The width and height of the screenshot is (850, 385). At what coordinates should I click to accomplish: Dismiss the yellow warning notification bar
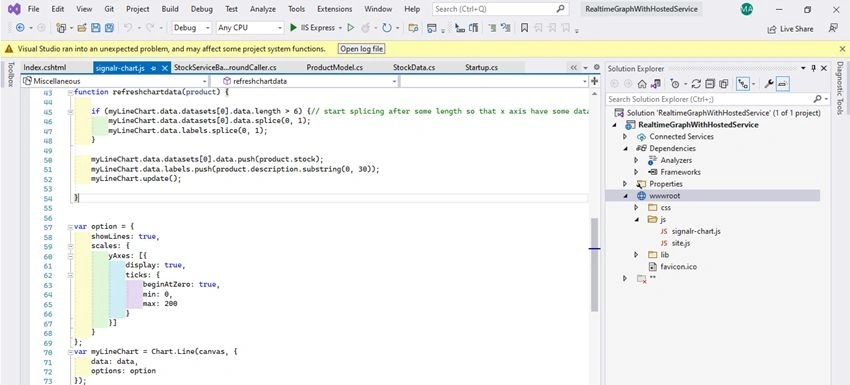pyautogui.click(x=841, y=49)
